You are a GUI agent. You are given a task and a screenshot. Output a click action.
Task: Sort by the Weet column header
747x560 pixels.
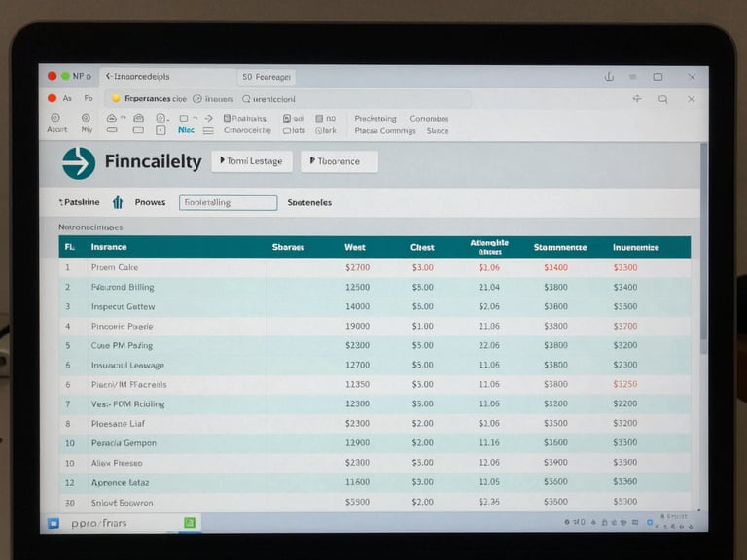355,247
